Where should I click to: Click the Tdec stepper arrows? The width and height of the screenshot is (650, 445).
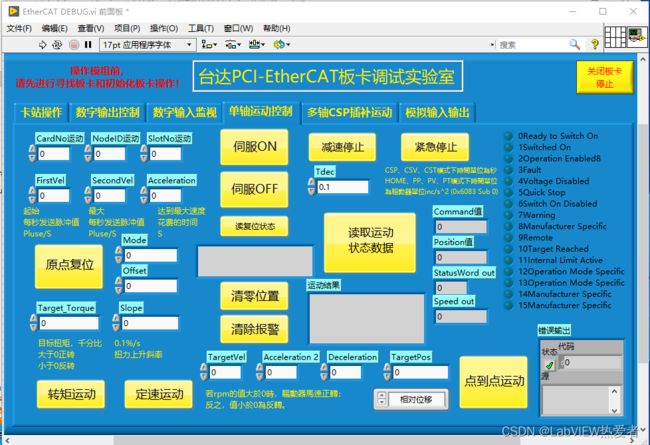312,187
